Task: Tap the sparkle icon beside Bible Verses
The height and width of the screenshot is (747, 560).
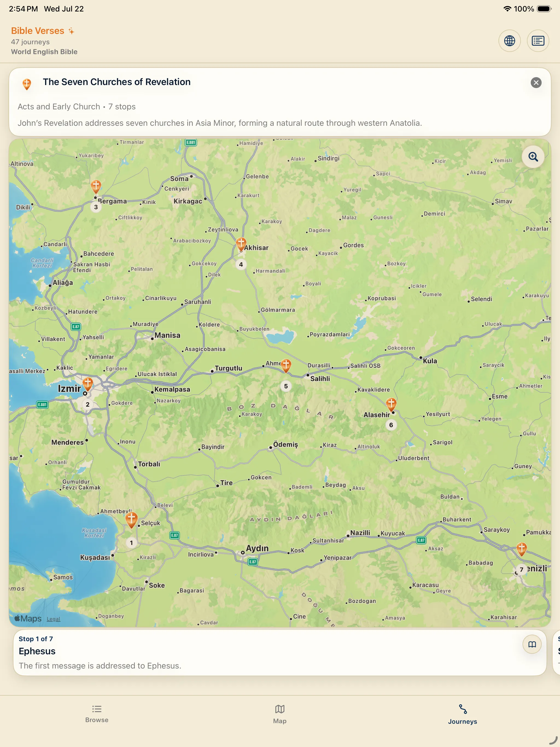Action: tap(71, 31)
